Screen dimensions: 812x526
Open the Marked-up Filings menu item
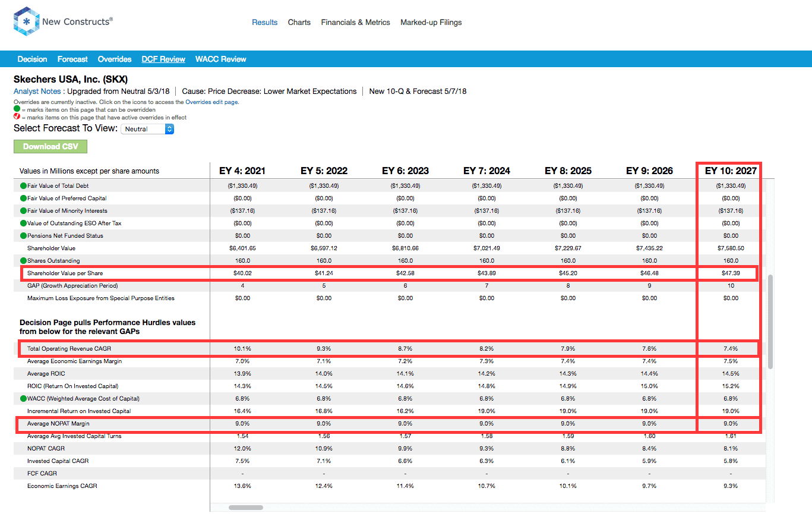coord(431,23)
